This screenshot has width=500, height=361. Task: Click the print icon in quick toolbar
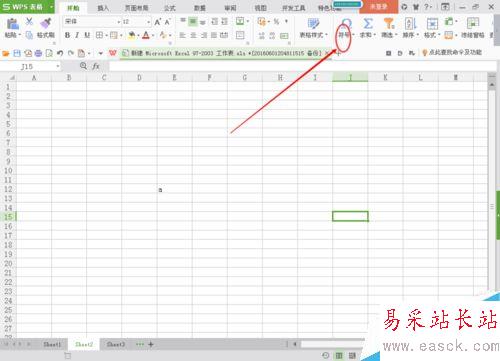tap(38, 53)
